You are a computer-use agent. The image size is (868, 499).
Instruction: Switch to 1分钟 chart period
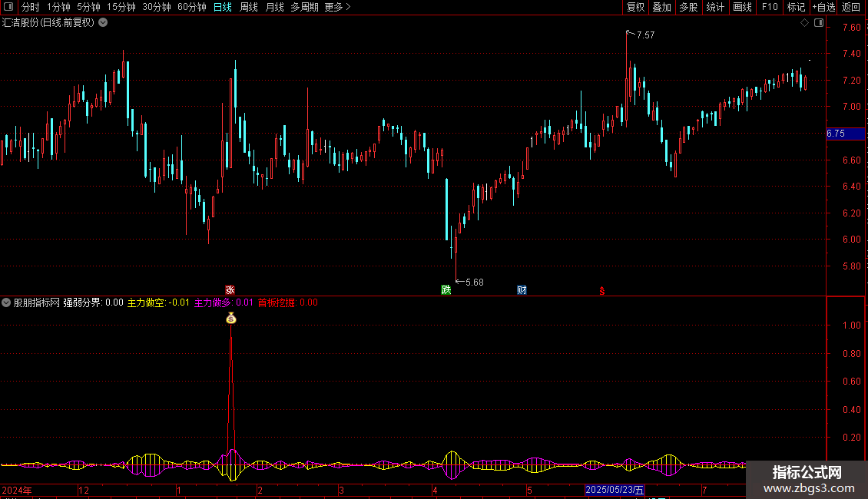tap(58, 7)
